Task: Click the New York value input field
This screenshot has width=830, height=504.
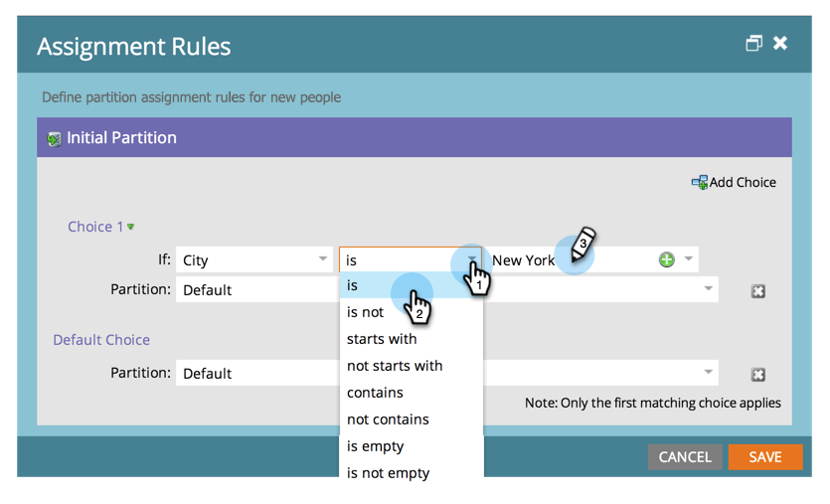Action: point(572,259)
